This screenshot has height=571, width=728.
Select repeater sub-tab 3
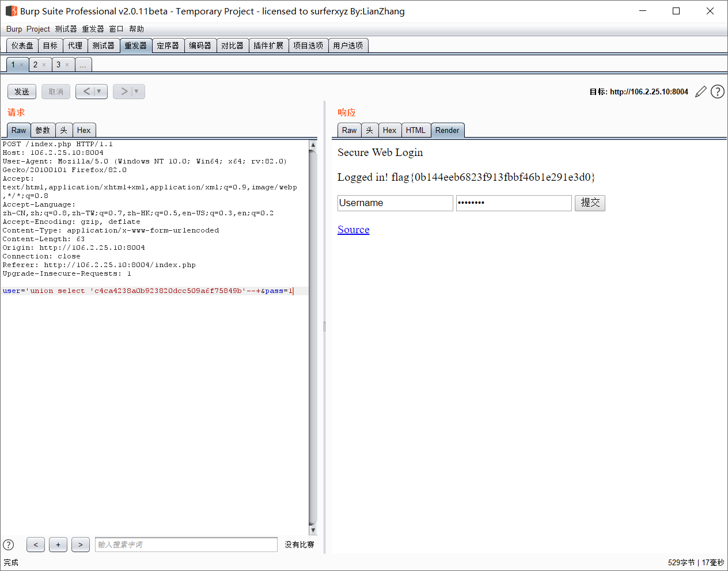tap(58, 64)
